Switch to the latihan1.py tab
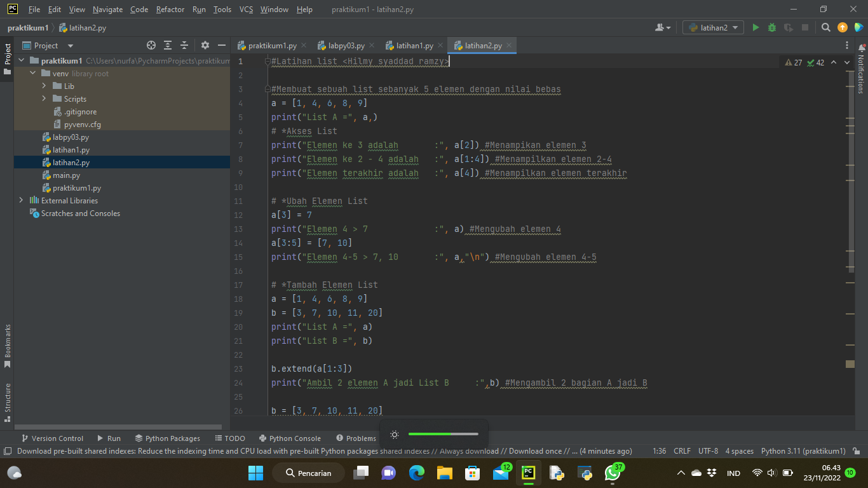This screenshot has width=868, height=488. 414,45
